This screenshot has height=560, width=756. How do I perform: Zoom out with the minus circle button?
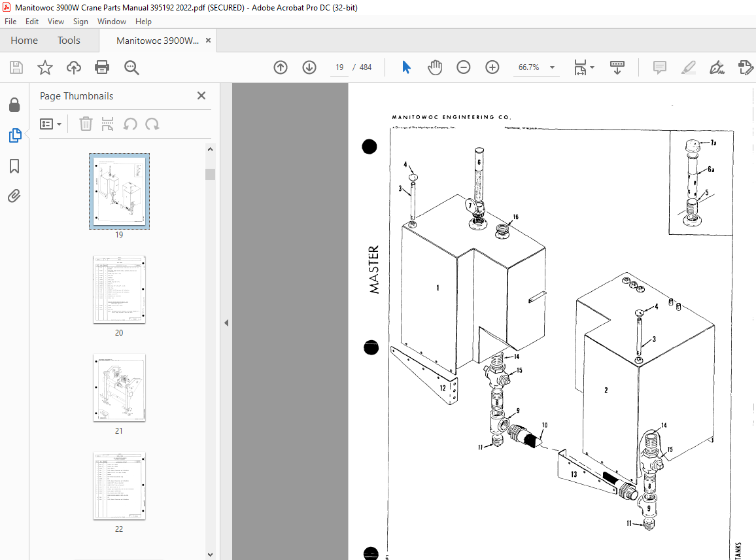(463, 67)
